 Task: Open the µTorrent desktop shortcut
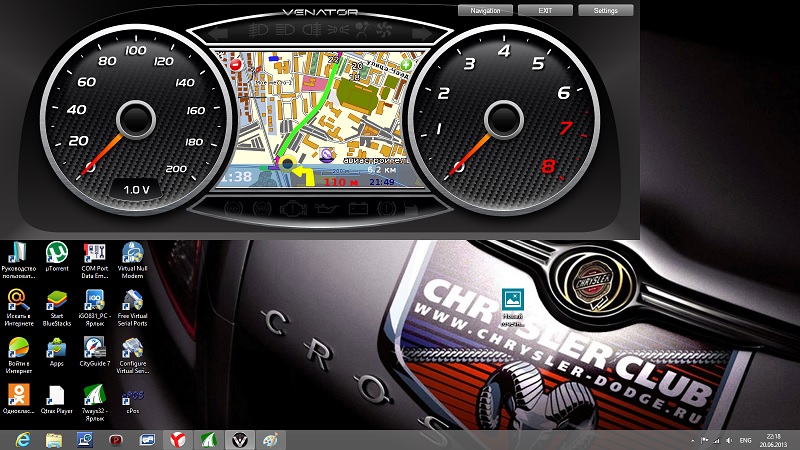pos(57,258)
